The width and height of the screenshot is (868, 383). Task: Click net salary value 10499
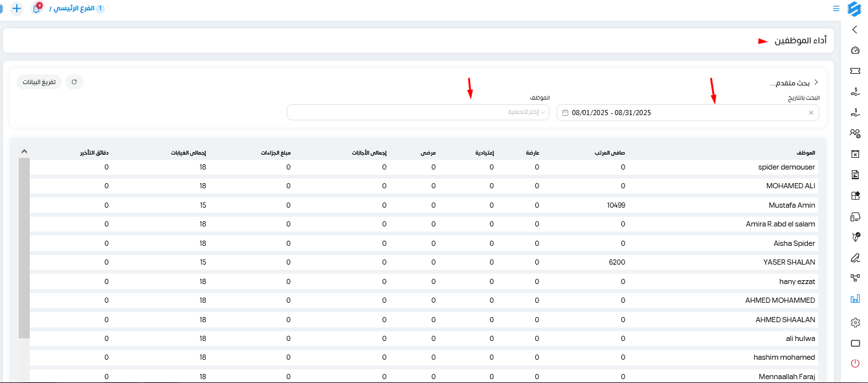tap(617, 205)
